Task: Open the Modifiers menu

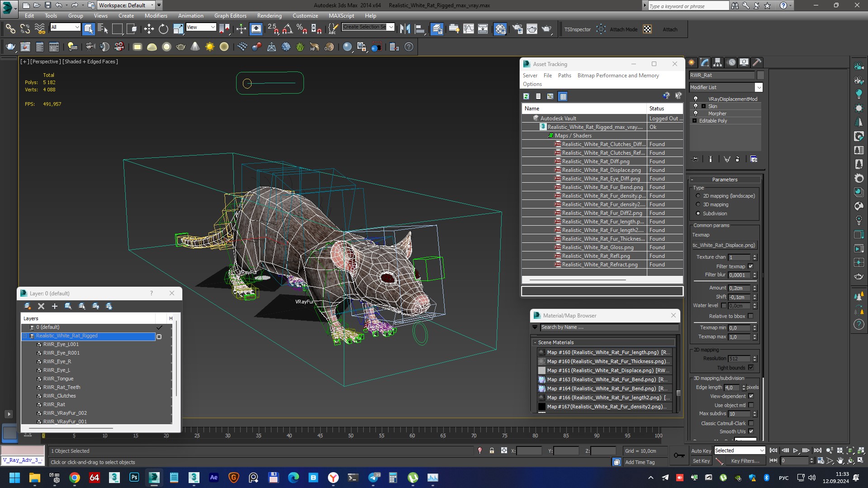Action: pyautogui.click(x=156, y=16)
